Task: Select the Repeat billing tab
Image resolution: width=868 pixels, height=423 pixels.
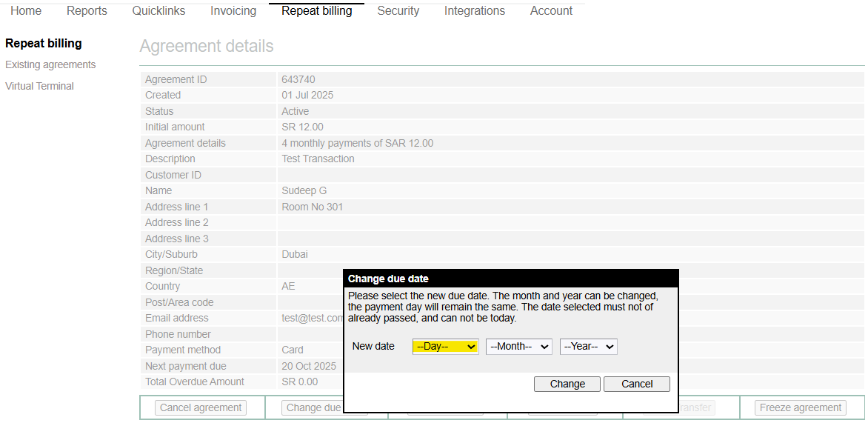Action: click(317, 10)
